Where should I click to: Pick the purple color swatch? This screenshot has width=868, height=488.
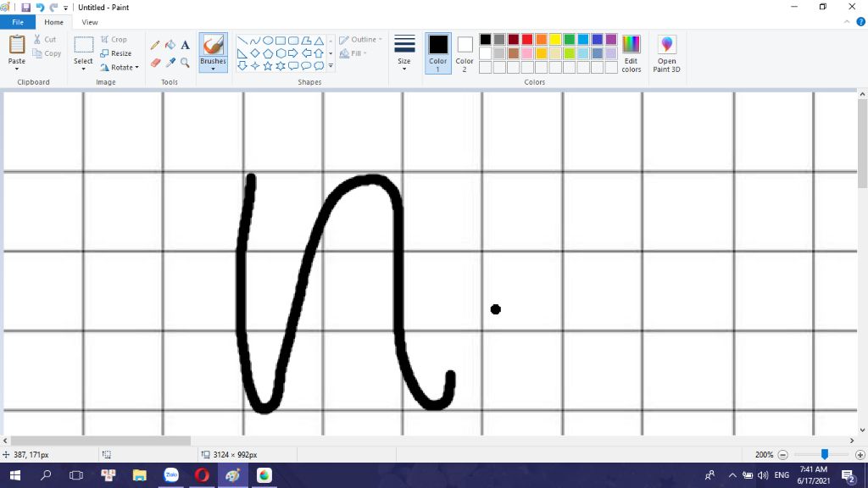(x=611, y=39)
